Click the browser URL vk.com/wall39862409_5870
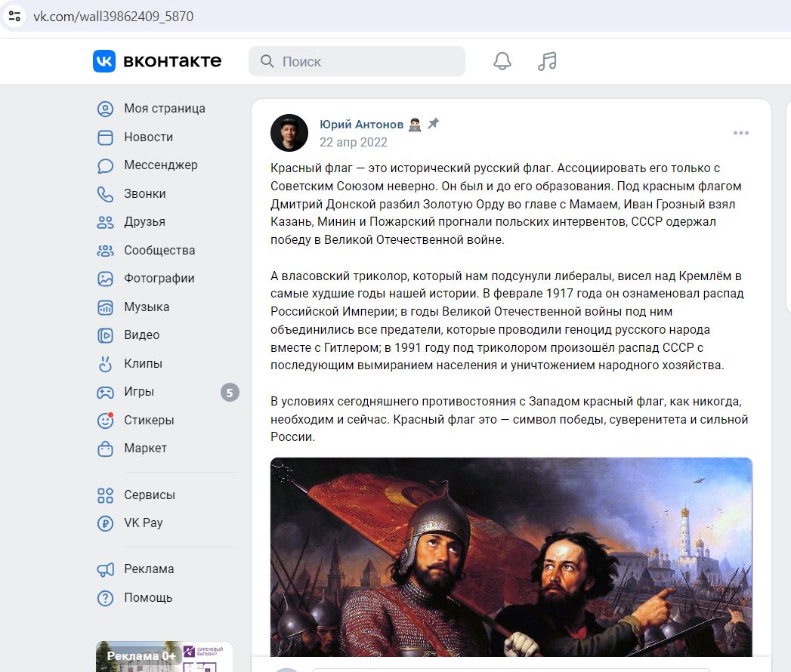 (x=113, y=16)
